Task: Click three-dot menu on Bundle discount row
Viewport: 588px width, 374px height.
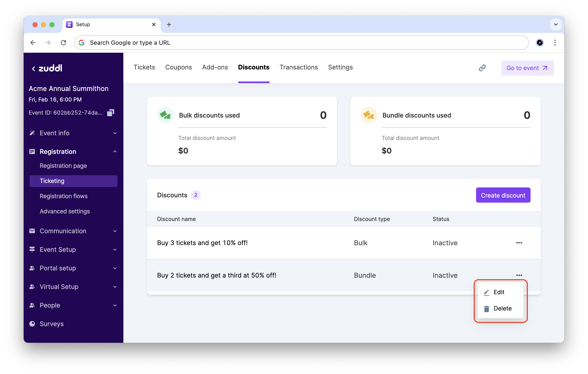Action: pyautogui.click(x=519, y=275)
